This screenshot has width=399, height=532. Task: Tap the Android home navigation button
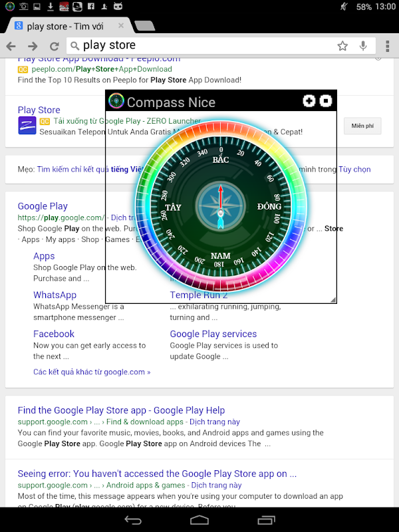click(x=199, y=520)
